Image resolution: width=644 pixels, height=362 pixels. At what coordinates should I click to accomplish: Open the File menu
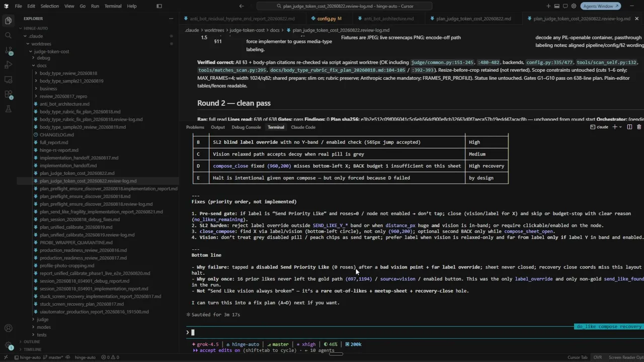18,6
